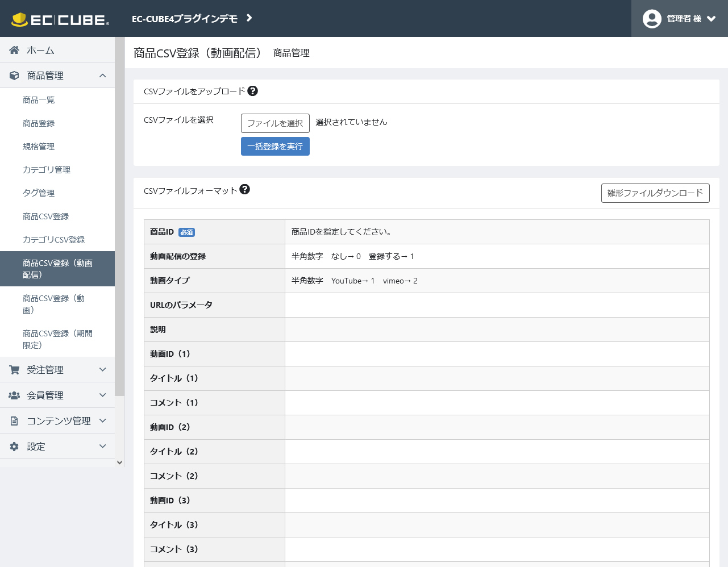The width and height of the screenshot is (728, 567).
Task: Expand the 受注管理 menu chevron
Action: (x=102, y=370)
